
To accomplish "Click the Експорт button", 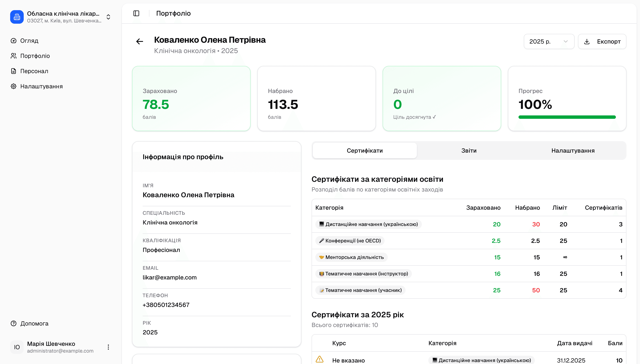I will (x=602, y=41).
